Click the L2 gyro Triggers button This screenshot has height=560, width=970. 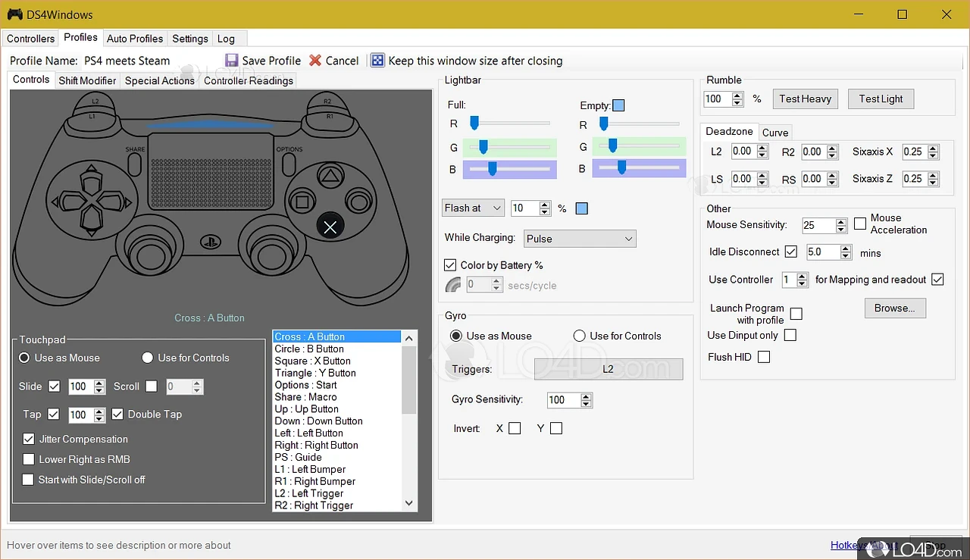(x=609, y=369)
